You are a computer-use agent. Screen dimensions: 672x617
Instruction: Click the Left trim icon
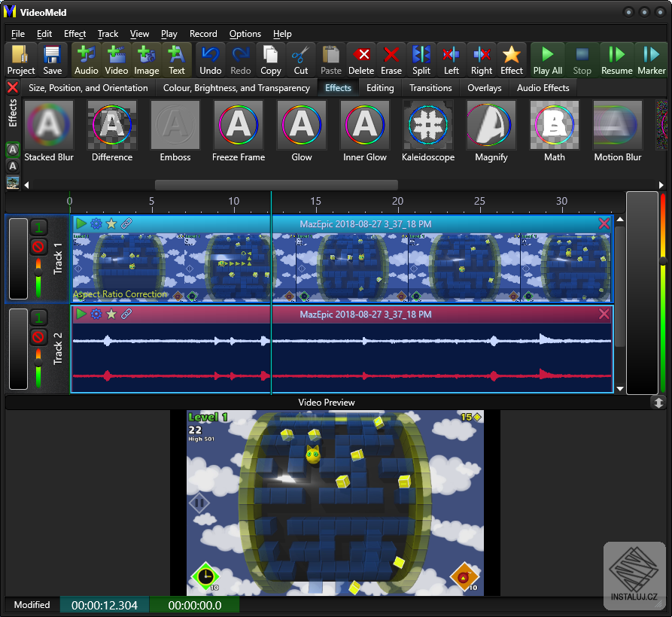click(x=452, y=60)
